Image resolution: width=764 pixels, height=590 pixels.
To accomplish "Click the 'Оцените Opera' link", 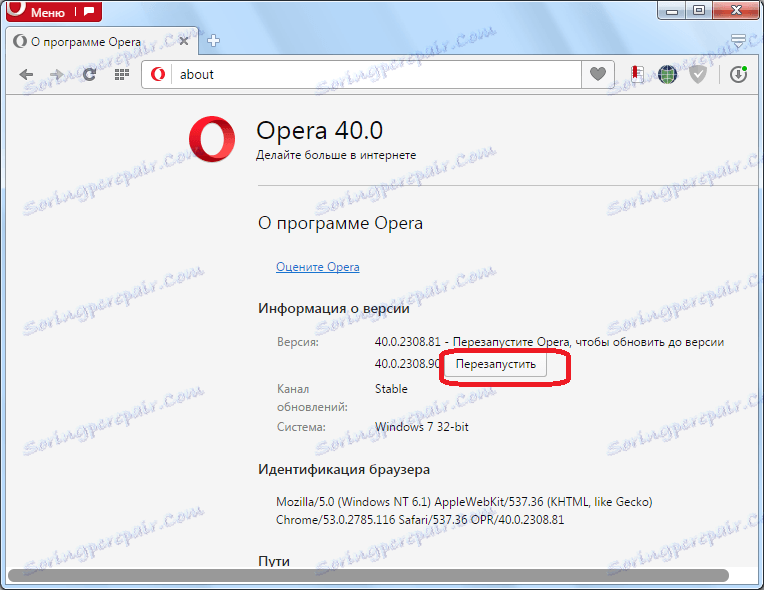I will coord(318,267).
